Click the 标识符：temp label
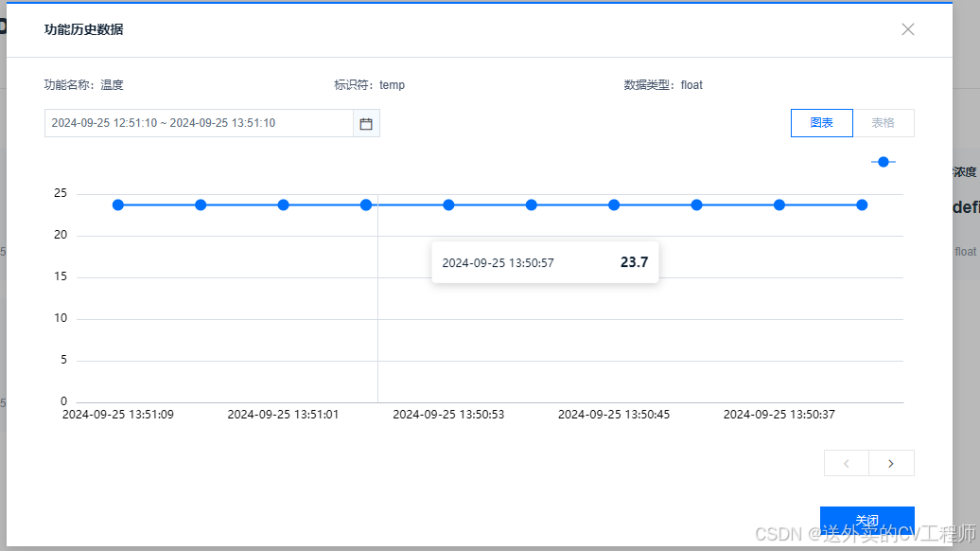980x551 pixels. click(x=369, y=85)
